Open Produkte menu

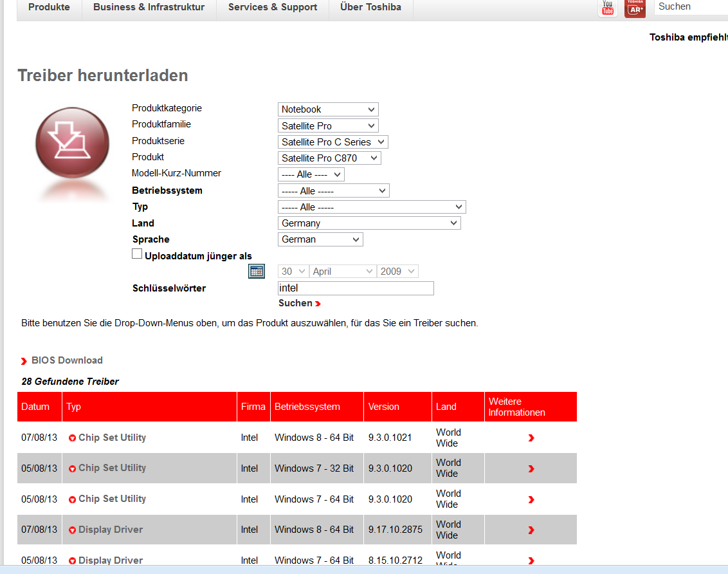50,7
